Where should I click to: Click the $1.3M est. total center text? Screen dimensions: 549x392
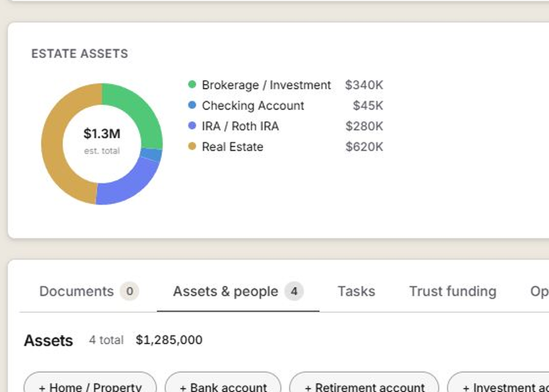click(x=102, y=141)
